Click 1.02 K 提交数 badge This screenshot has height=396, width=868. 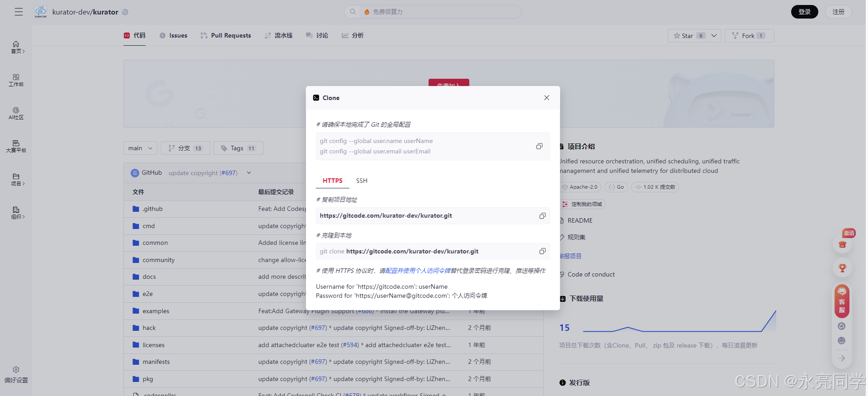pyautogui.click(x=655, y=187)
